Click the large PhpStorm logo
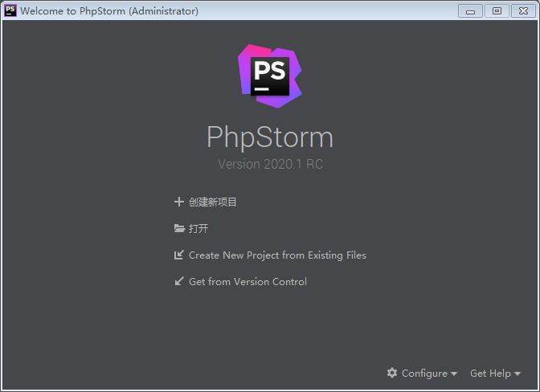This screenshot has height=392, width=540. coord(270,76)
